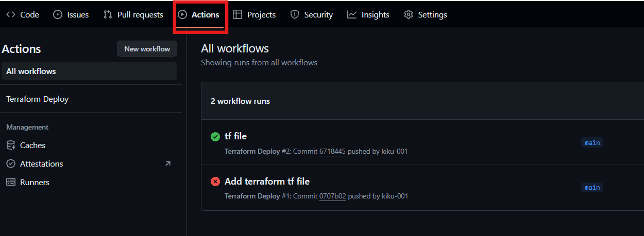Open the Security tab
644x236 pixels.
click(312, 15)
